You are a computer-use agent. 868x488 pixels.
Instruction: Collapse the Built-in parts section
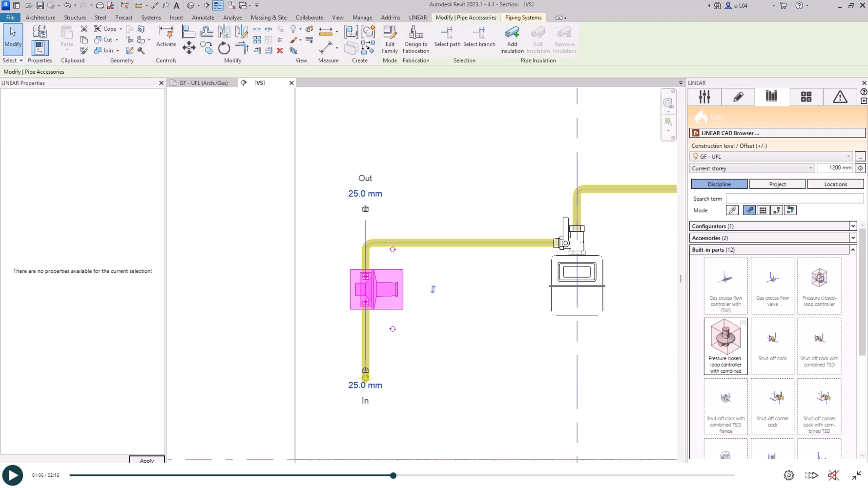[853, 250]
